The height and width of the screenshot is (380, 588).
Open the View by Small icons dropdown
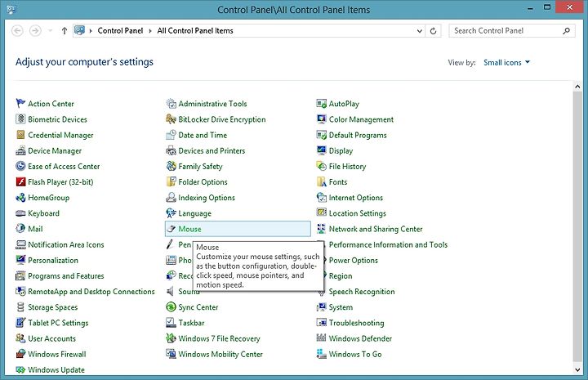click(506, 62)
